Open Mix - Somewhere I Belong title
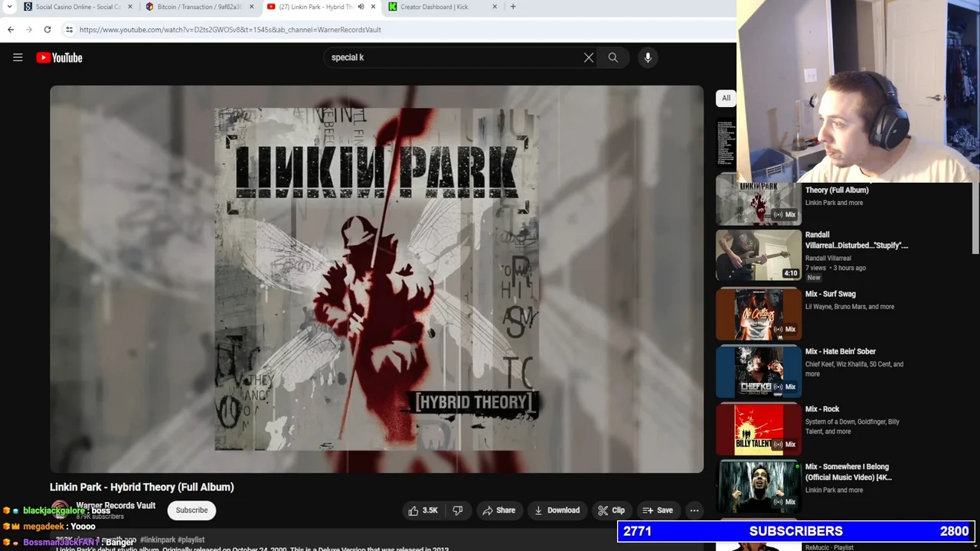 pos(848,471)
